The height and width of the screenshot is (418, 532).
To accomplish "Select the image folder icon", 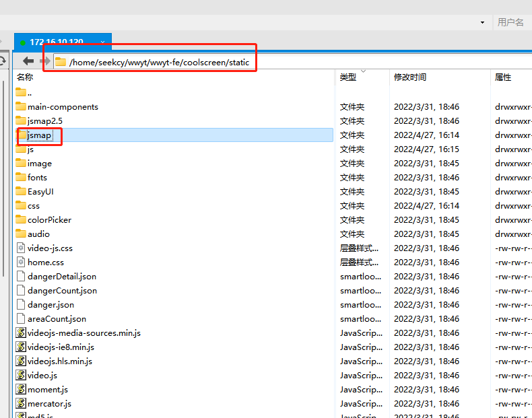I will click(21, 163).
